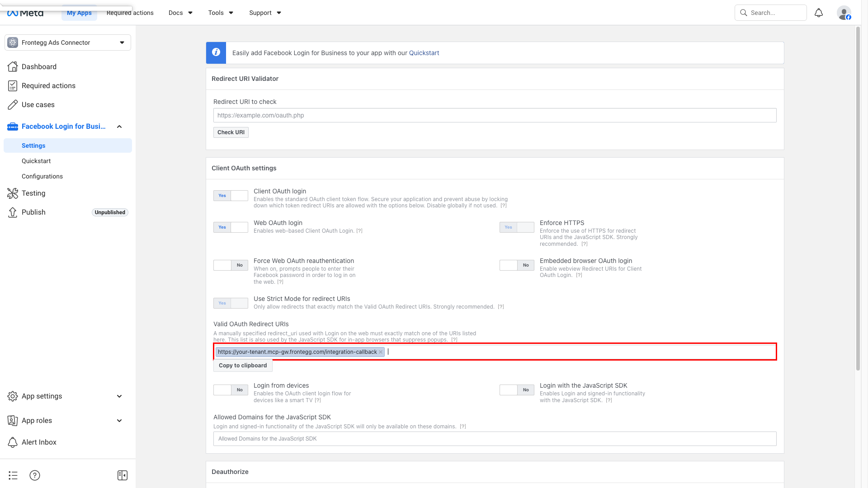Click the page vertical scrollbar

click(x=858, y=199)
